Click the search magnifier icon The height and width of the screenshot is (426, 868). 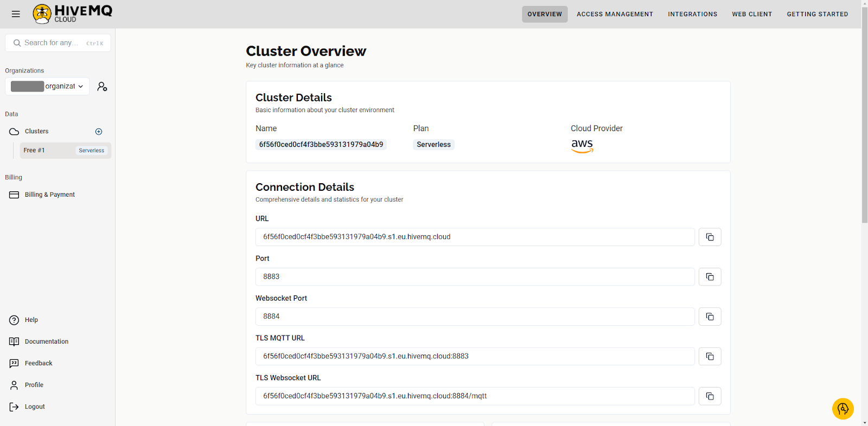coord(17,43)
